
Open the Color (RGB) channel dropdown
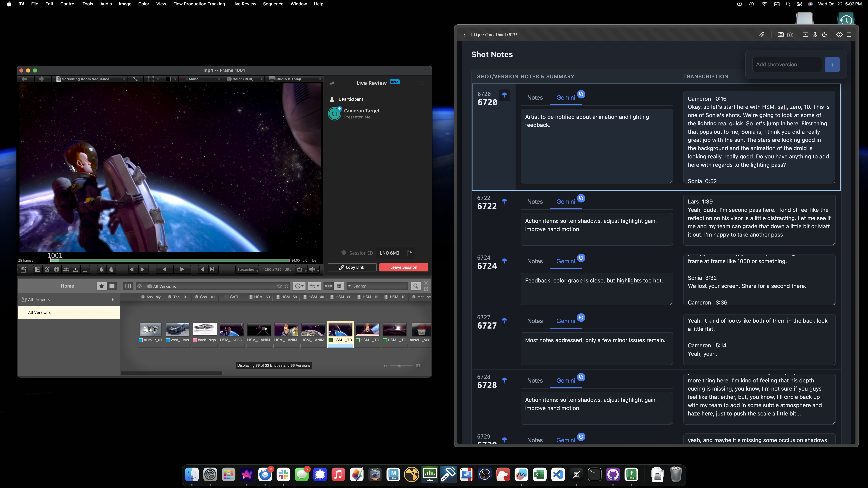point(244,79)
